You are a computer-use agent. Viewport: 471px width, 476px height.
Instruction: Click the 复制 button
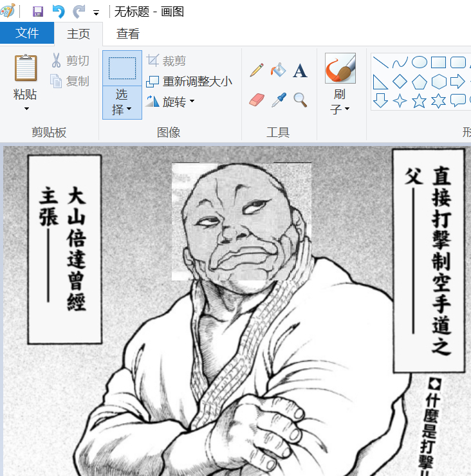point(70,81)
